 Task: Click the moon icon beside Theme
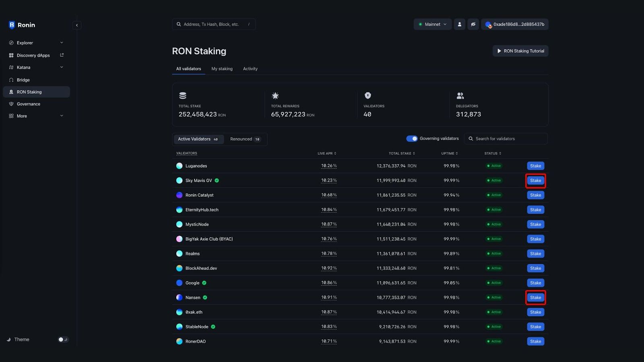point(9,339)
